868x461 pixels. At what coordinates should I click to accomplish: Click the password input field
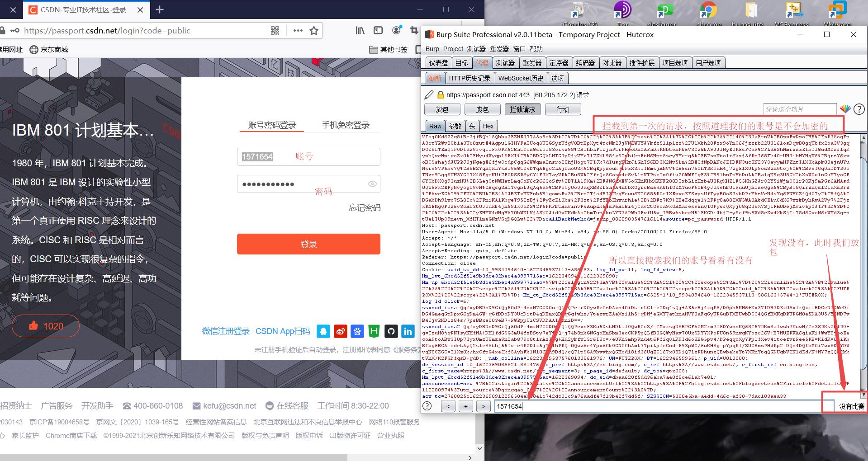(x=308, y=184)
